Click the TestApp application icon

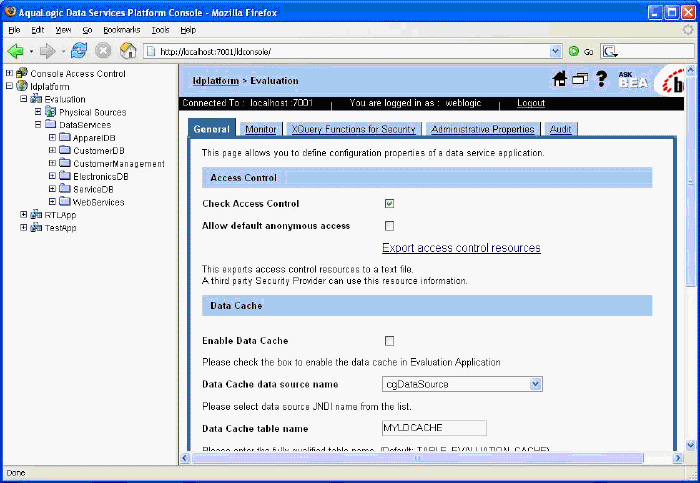(x=36, y=228)
